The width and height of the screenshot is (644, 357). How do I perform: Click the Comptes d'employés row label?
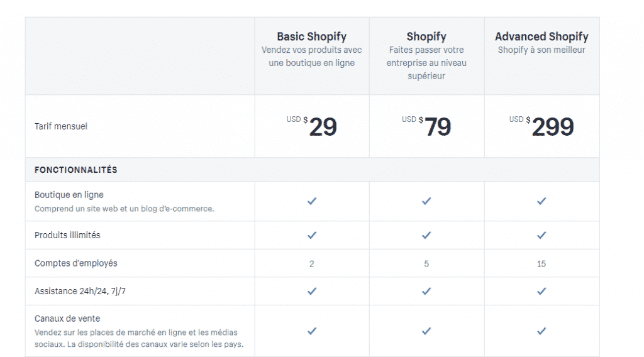[x=76, y=263]
